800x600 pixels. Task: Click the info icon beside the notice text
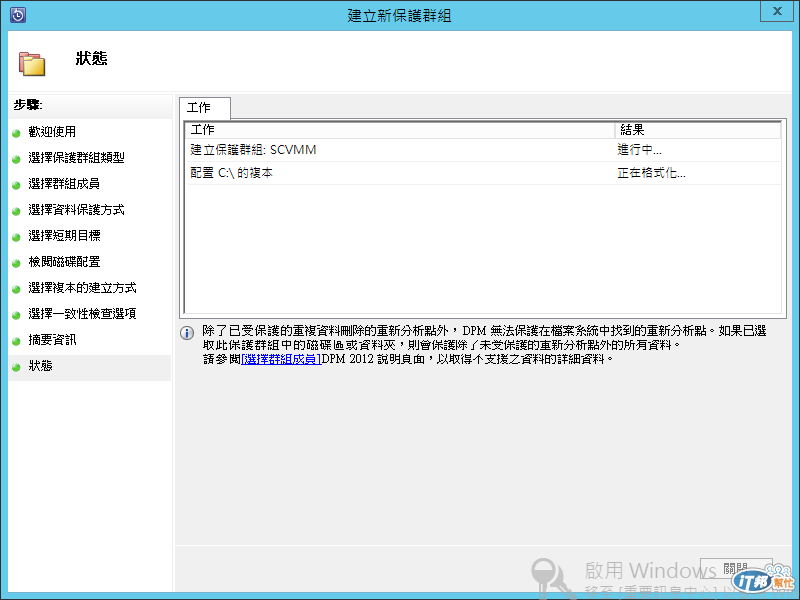tap(187, 333)
